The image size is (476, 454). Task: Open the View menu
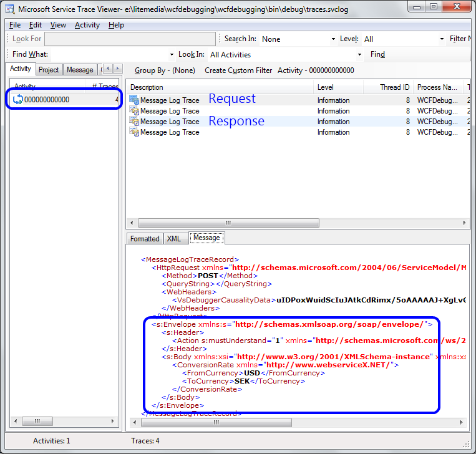tap(58, 25)
